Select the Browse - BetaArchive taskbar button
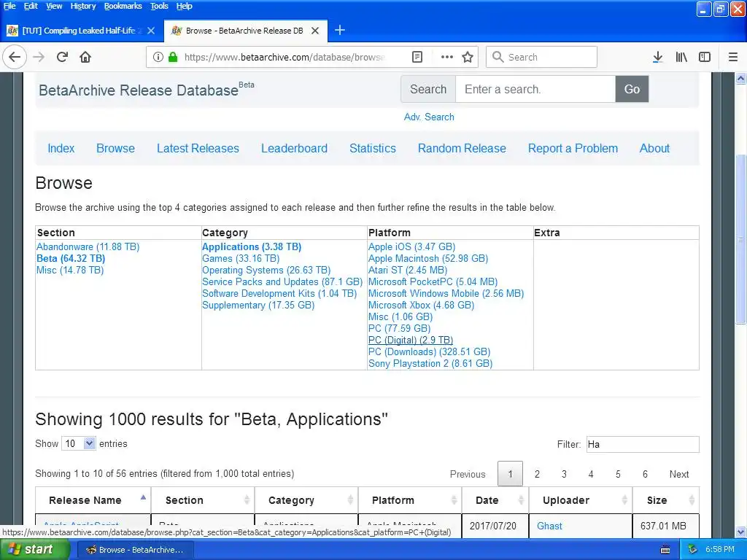The height and width of the screenshot is (560, 747). (135, 550)
